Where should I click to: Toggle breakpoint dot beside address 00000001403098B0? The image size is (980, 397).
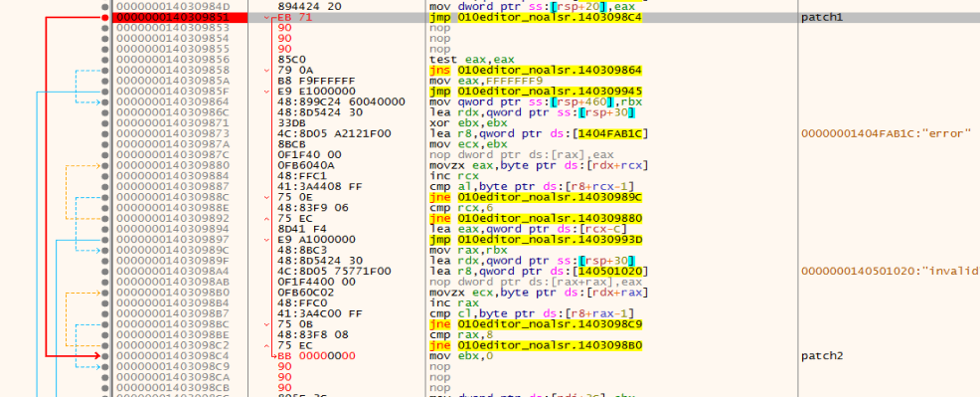click(105, 292)
